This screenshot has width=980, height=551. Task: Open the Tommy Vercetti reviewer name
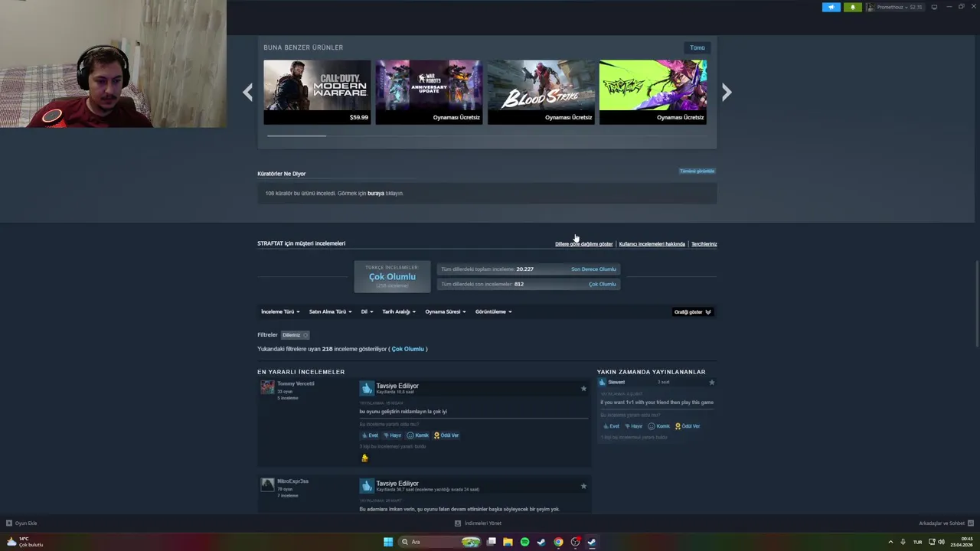coord(296,383)
